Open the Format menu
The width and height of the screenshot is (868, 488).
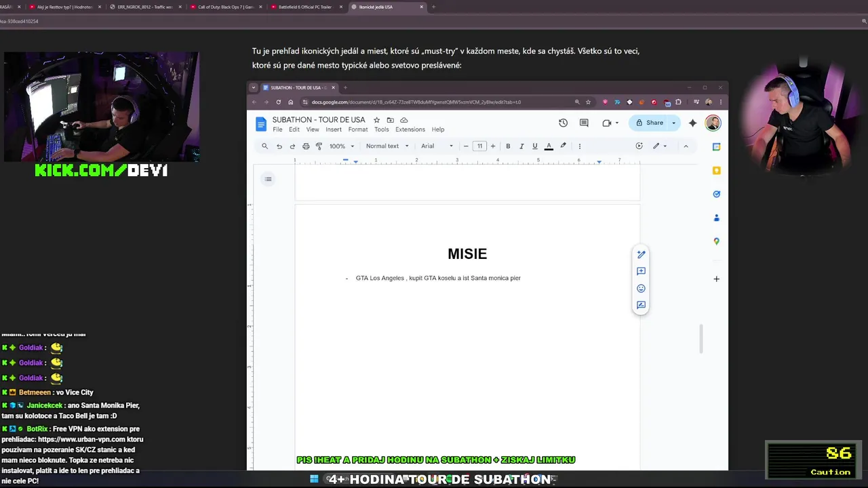tap(358, 129)
